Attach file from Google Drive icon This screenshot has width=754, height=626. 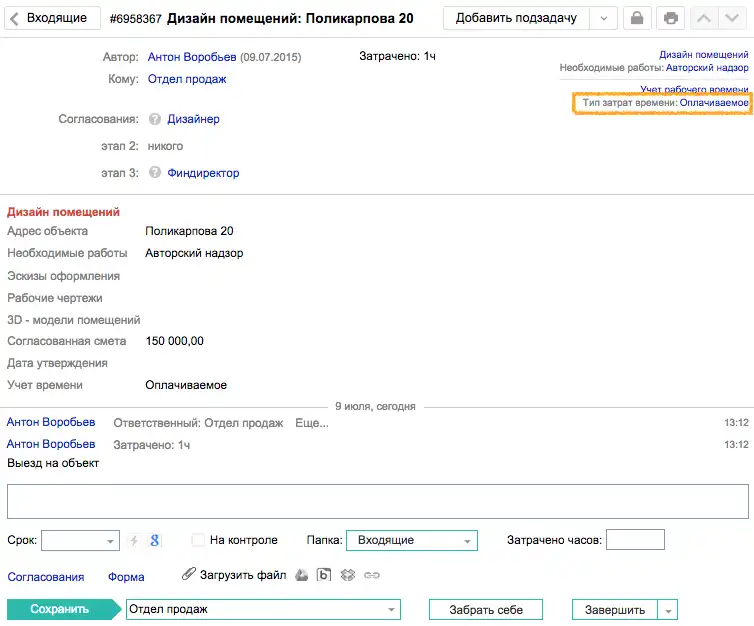302,575
